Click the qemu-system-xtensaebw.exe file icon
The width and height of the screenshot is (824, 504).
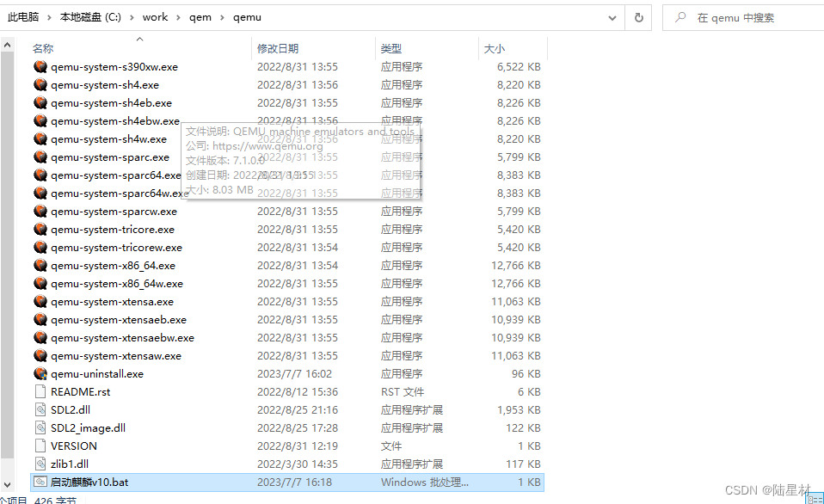point(40,337)
